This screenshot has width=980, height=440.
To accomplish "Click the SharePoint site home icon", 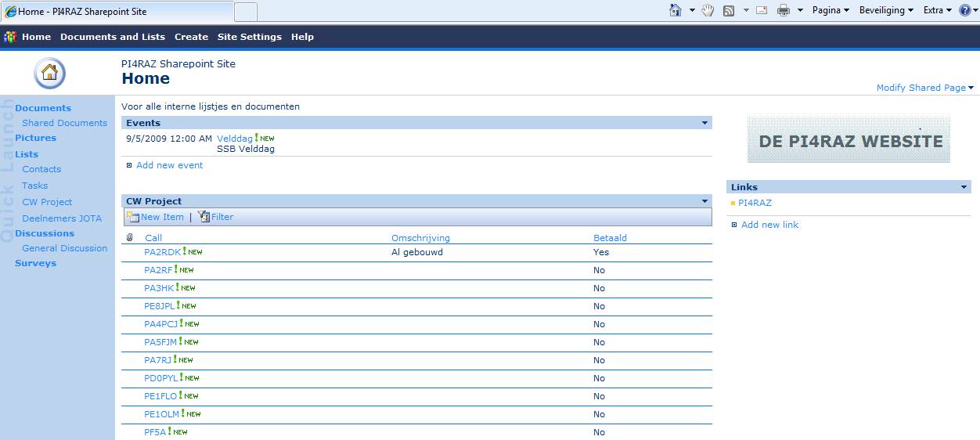I will click(x=49, y=73).
